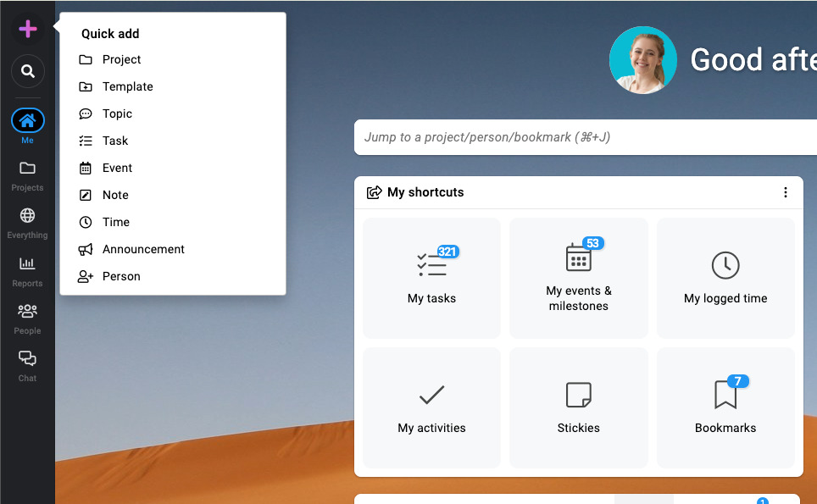View My activities shortcut
817x504 pixels.
[431, 407]
